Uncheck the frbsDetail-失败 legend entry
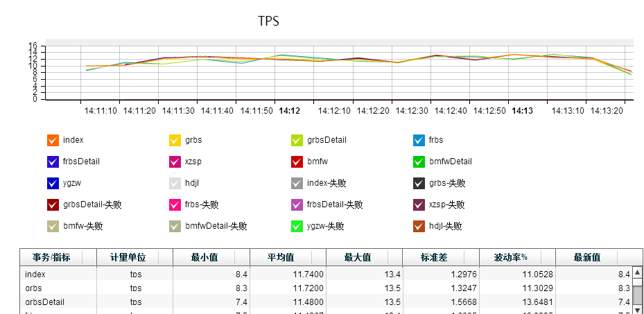The height and width of the screenshot is (314, 644). coord(297,204)
